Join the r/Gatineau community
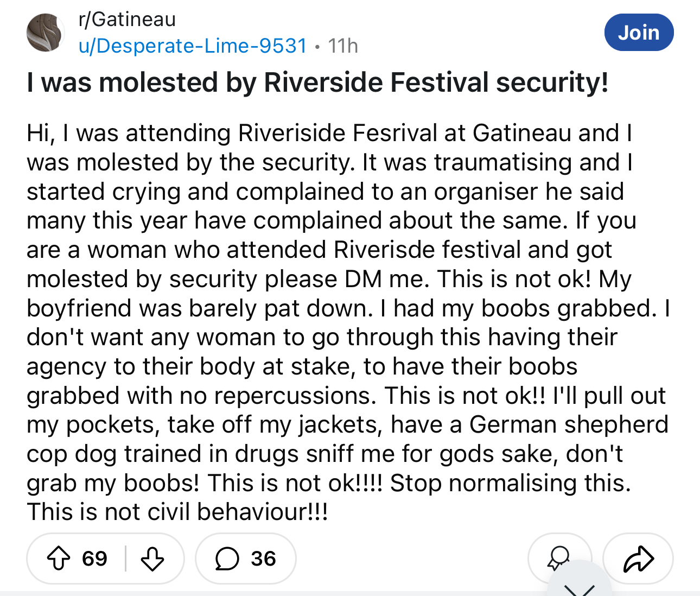 point(639,33)
